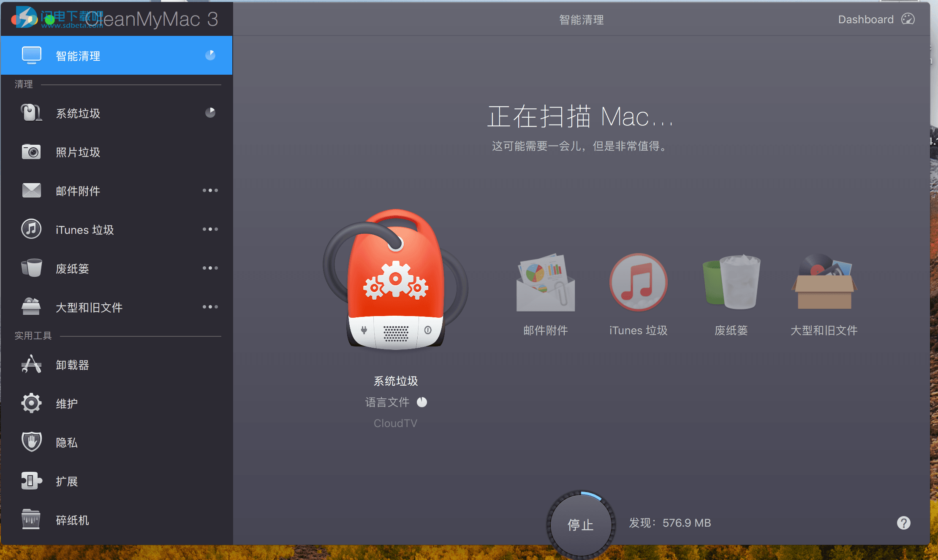938x560 pixels.
Task: Click the progress pie next to 语言文件
Action: (x=422, y=402)
